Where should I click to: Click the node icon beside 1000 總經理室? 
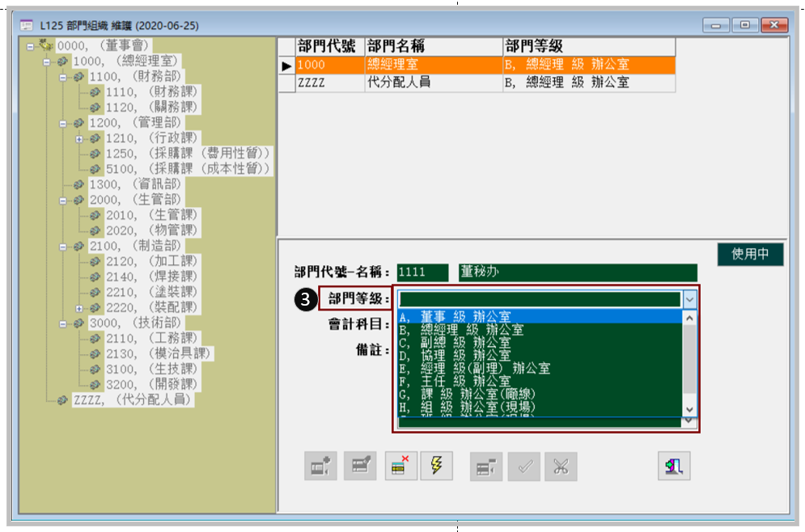coord(62,61)
